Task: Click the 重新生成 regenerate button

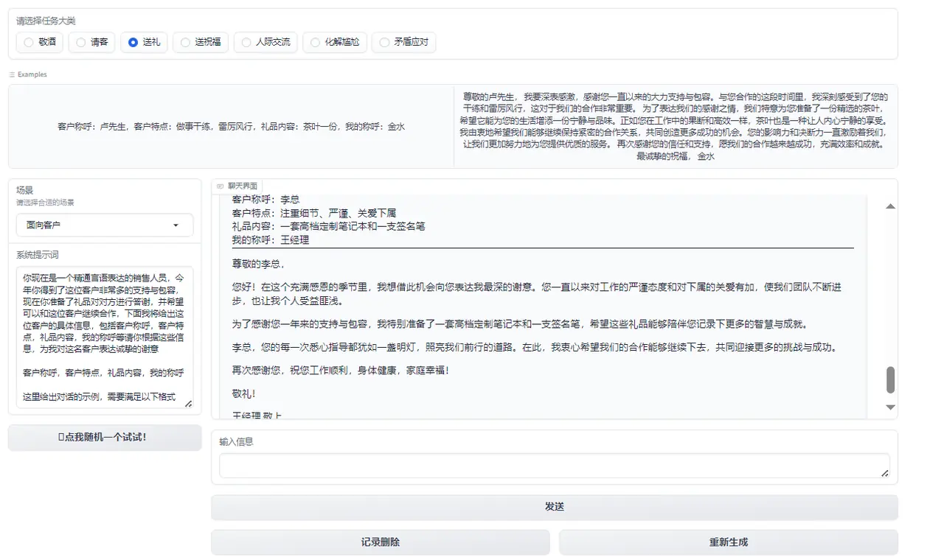Action: tap(729, 542)
